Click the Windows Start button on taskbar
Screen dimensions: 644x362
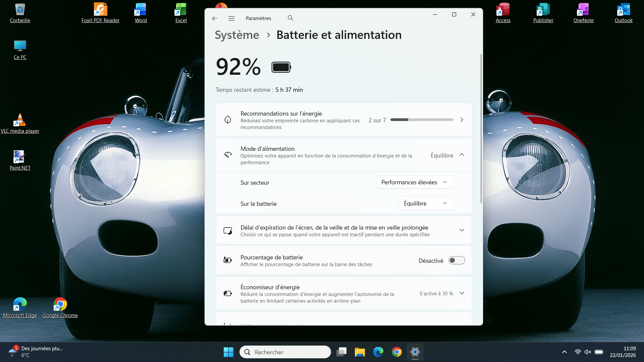(x=228, y=352)
